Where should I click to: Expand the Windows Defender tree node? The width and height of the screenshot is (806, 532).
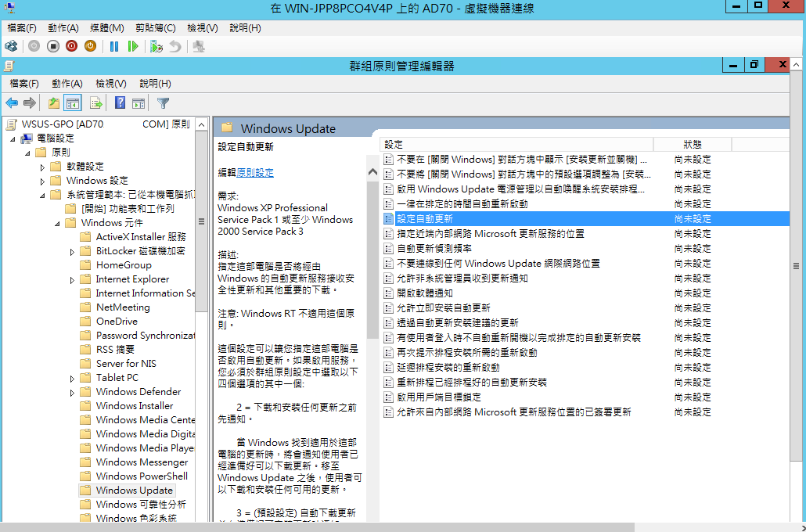(x=72, y=393)
